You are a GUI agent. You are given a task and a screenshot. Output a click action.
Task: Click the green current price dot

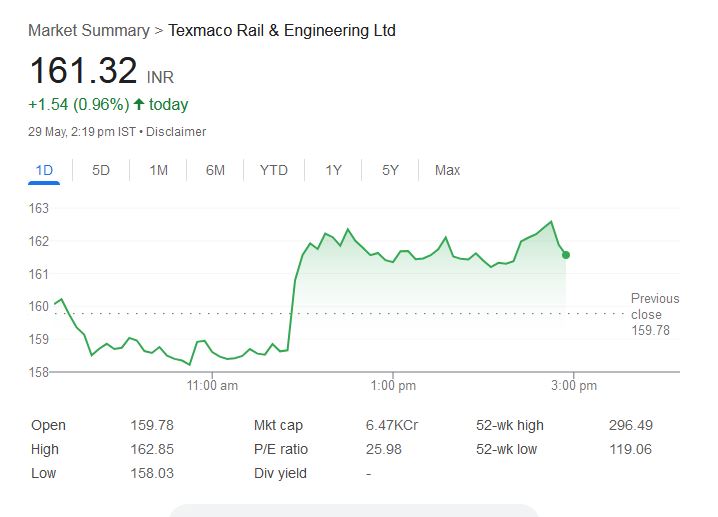click(566, 255)
